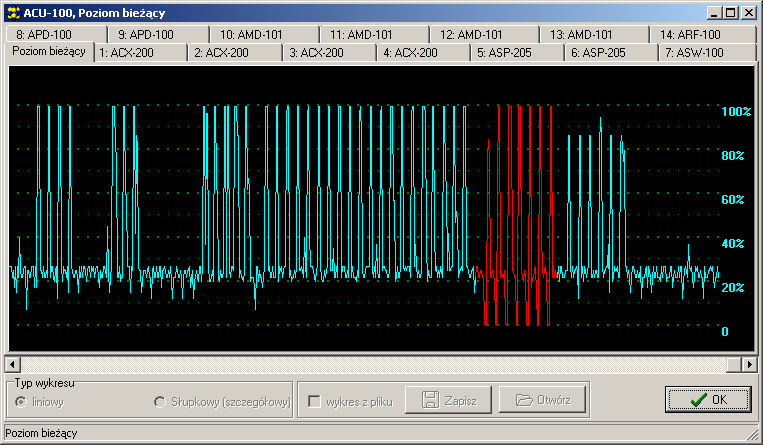Select the 3: ACX-200 tab

coord(330,53)
